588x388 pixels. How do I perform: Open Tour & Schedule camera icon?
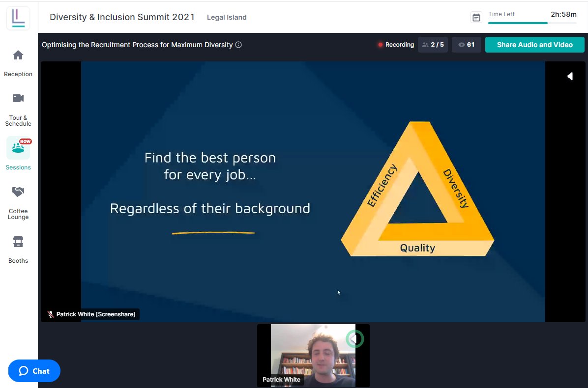pos(18,98)
